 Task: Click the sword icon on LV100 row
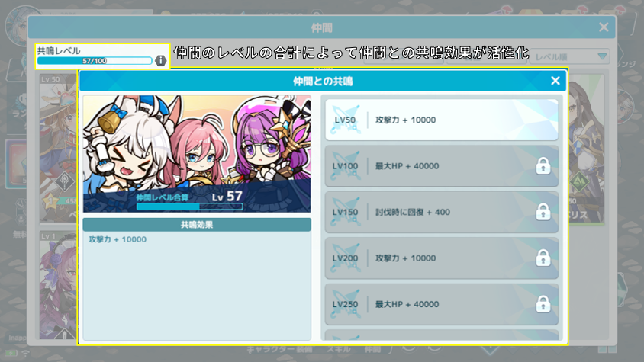(x=346, y=166)
